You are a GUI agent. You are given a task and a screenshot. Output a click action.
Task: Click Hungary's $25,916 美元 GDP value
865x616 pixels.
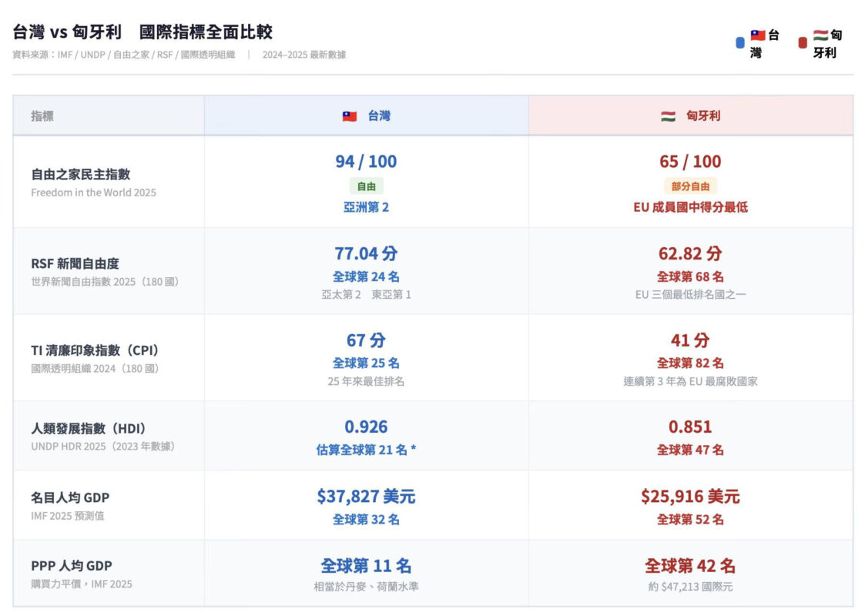690,497
